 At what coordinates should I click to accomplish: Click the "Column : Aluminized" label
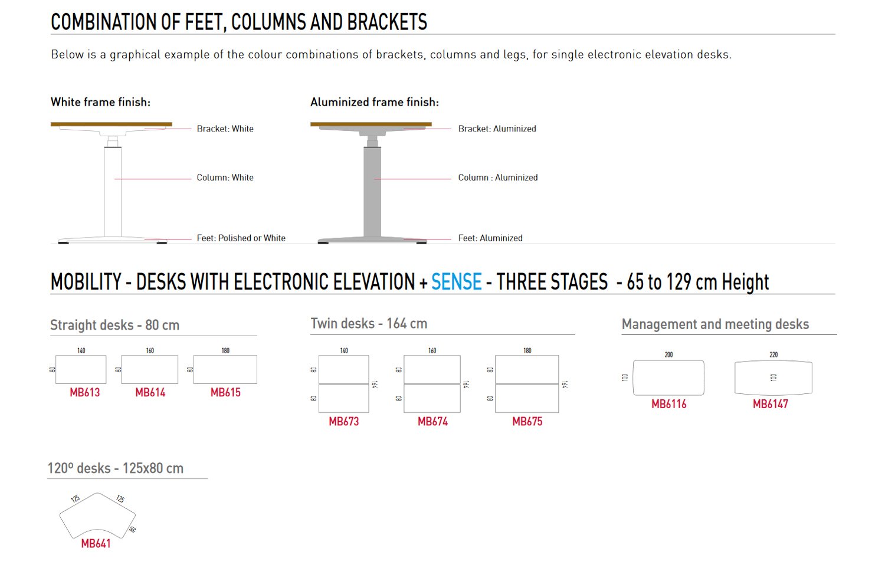tap(498, 178)
